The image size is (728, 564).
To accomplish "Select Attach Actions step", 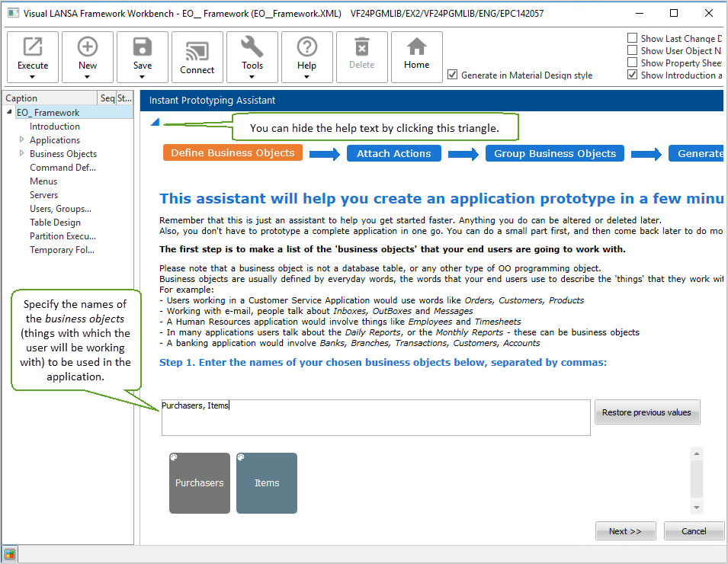I will coord(393,153).
